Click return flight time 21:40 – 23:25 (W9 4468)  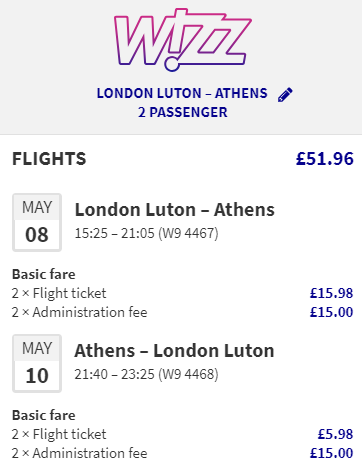point(146,374)
